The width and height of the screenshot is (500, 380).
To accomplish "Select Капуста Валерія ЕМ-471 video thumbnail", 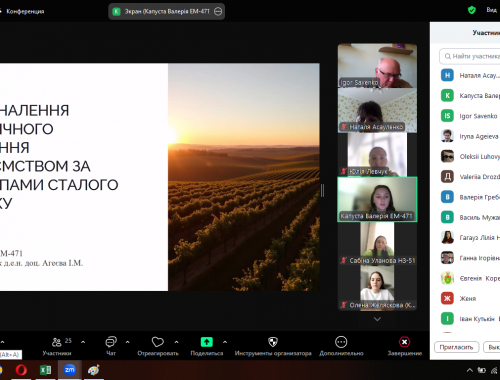I will pyautogui.click(x=377, y=199).
